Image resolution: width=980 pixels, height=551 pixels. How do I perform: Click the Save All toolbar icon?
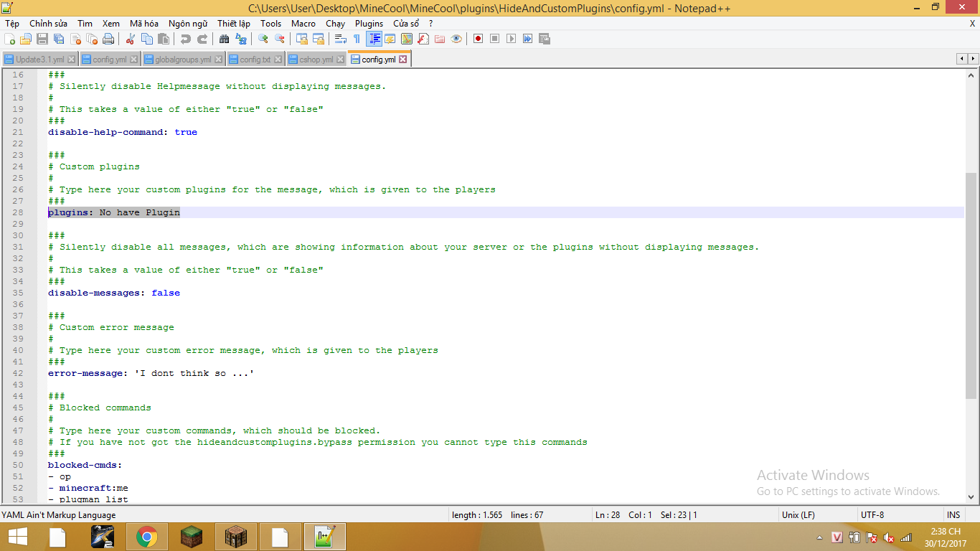pos(59,39)
